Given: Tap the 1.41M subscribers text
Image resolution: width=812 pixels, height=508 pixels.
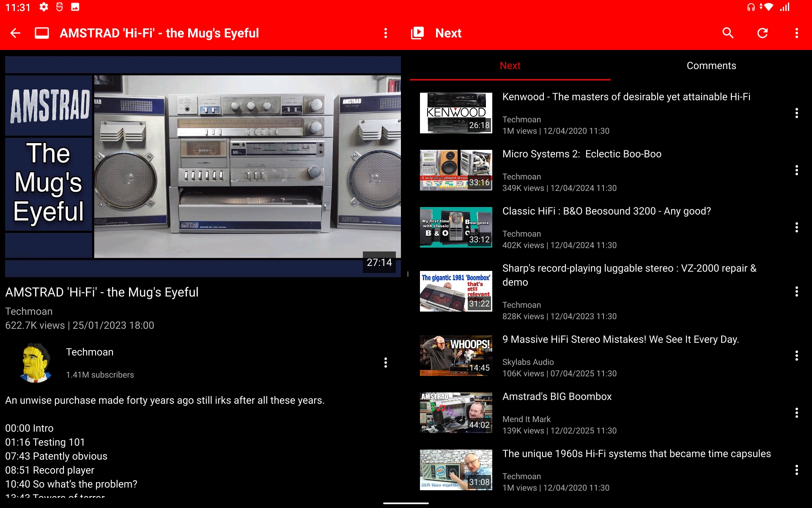Looking at the screenshot, I should coord(100,375).
